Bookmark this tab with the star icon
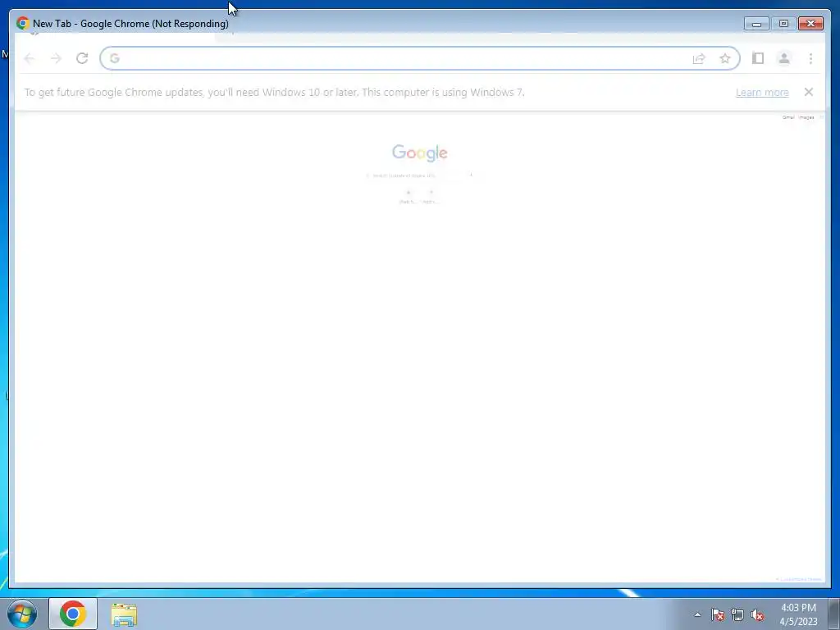 (x=725, y=58)
